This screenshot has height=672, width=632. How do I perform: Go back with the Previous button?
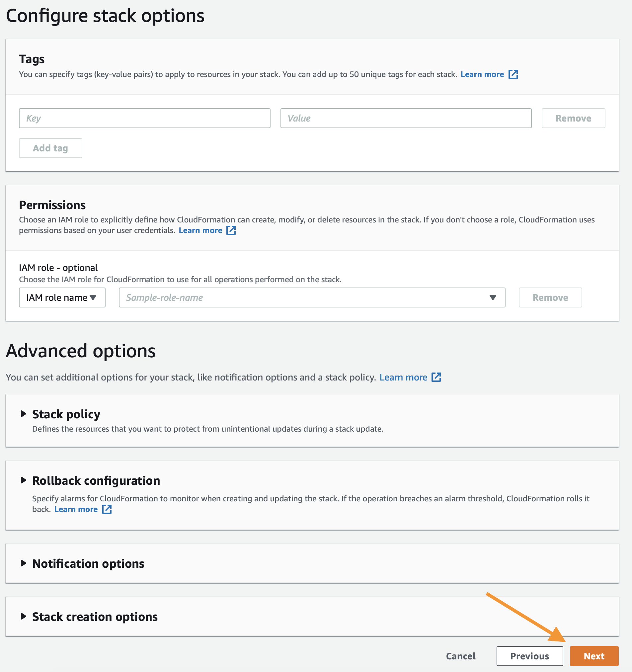click(x=529, y=656)
